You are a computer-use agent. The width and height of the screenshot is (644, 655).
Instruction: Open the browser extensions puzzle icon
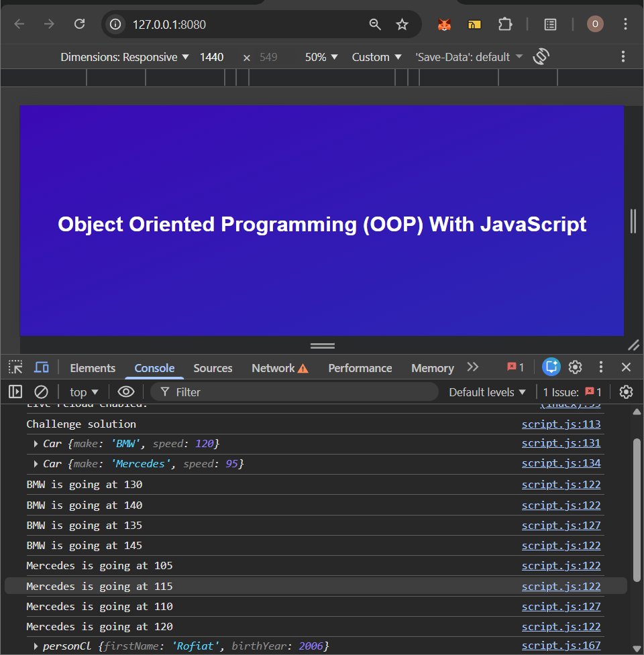pos(505,24)
